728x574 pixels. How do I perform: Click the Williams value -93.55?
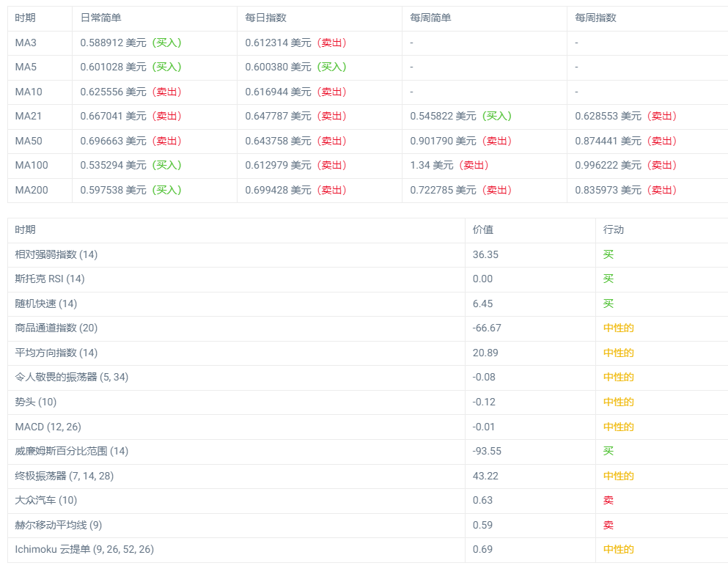click(x=487, y=451)
